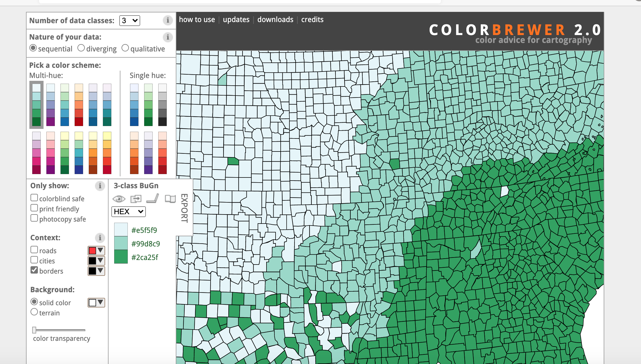Select the #e5f5f9 hex code text
Image resolution: width=641 pixels, height=364 pixels.
coord(144,230)
